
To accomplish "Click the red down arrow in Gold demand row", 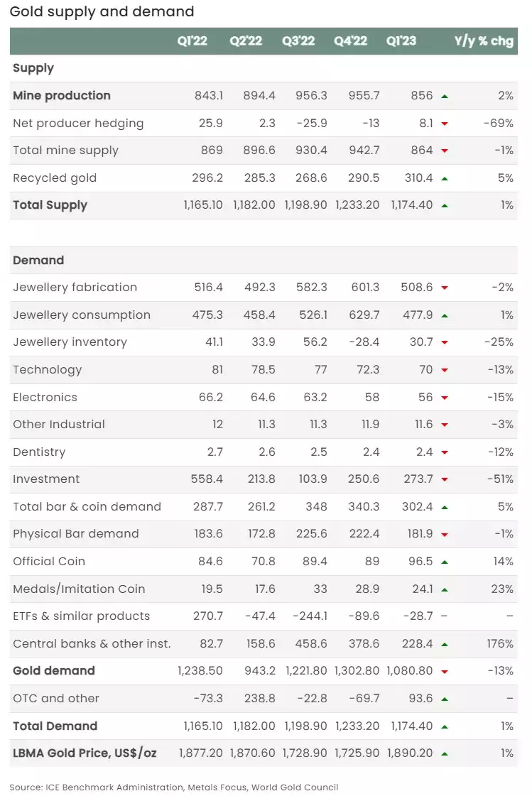I will 445,671.
